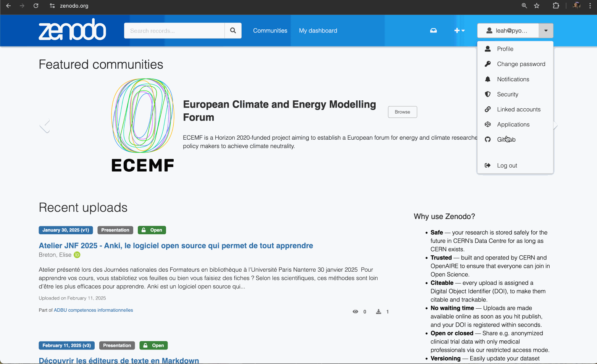Click Presentation label on Atelier record
This screenshot has height=364, width=597.
(115, 230)
